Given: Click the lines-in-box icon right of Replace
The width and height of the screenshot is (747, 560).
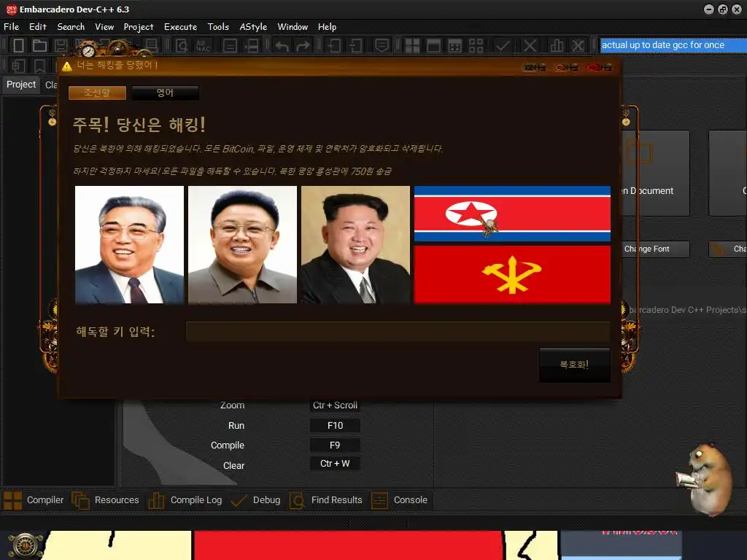Looking at the screenshot, I should pos(230,46).
